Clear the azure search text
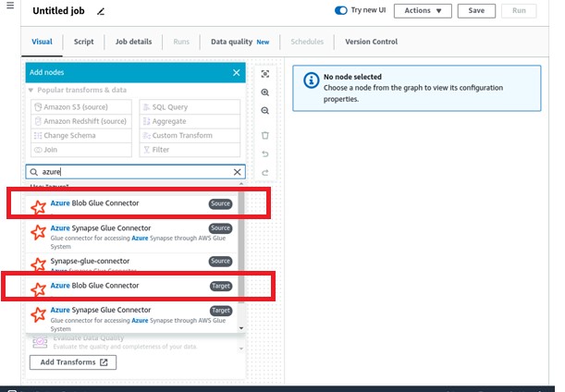Viewport: 565px width, 392px height. tap(237, 172)
